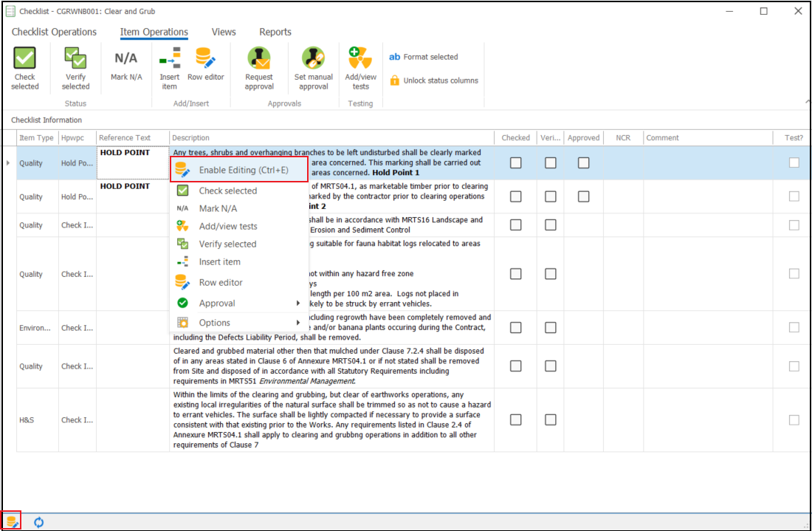Sort by the Description column header
Screen dimensions: 812x531
[x=331, y=138]
